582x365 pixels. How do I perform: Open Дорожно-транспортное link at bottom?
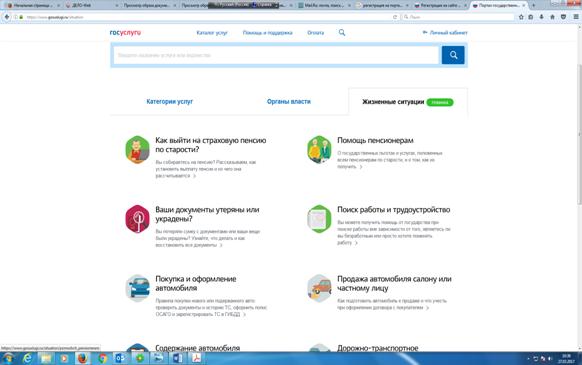point(377,348)
